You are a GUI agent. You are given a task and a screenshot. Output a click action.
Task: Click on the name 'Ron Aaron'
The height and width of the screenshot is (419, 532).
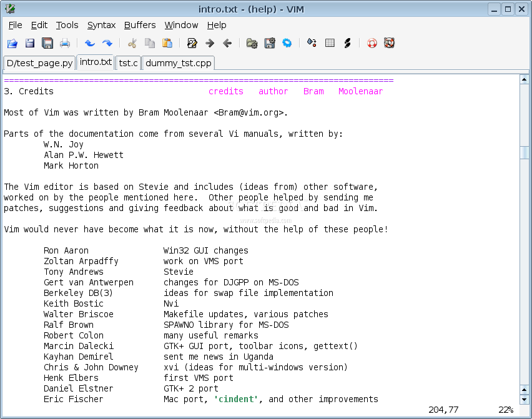(x=66, y=251)
